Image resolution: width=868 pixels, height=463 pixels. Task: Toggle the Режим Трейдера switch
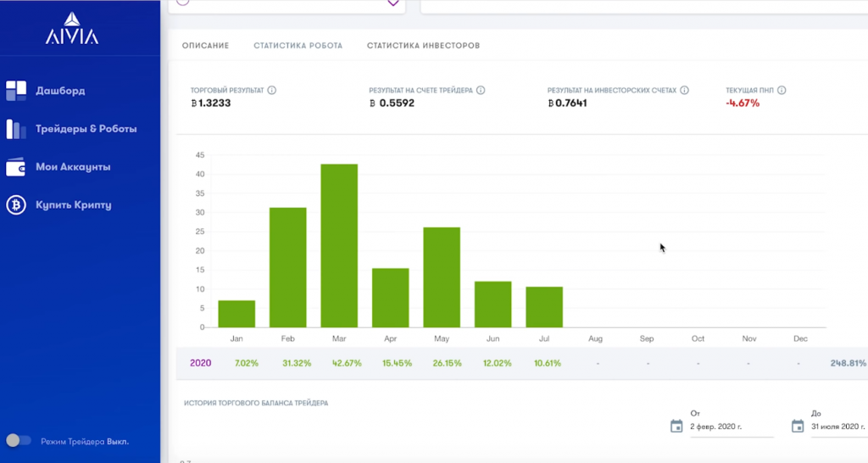pos(19,441)
